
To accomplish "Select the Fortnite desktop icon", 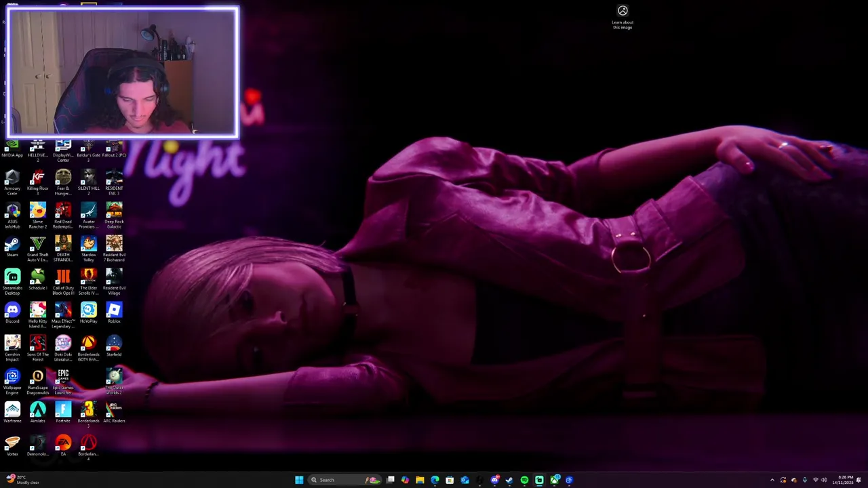I will [63, 413].
